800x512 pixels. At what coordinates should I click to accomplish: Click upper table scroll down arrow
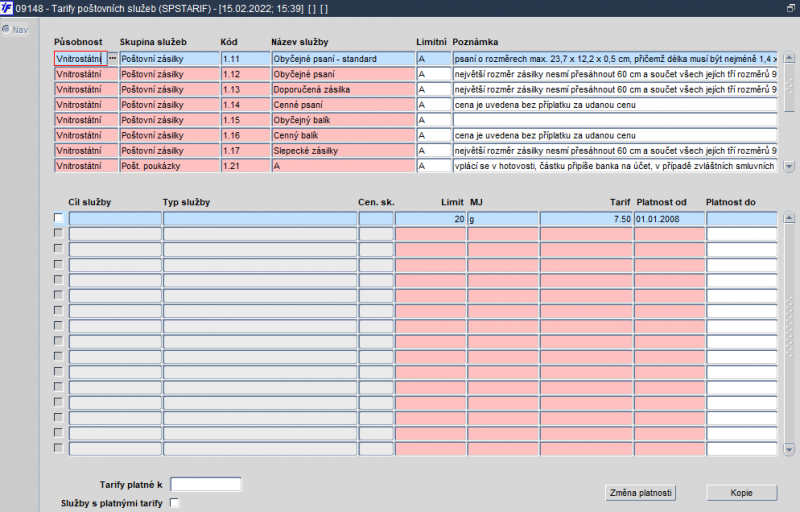click(789, 166)
